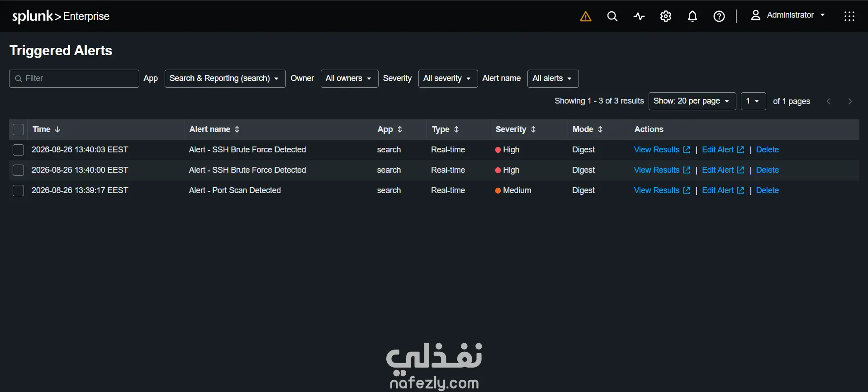This screenshot has height=392, width=868.
Task: Sort alerts by the Time column
Action: tap(46, 129)
